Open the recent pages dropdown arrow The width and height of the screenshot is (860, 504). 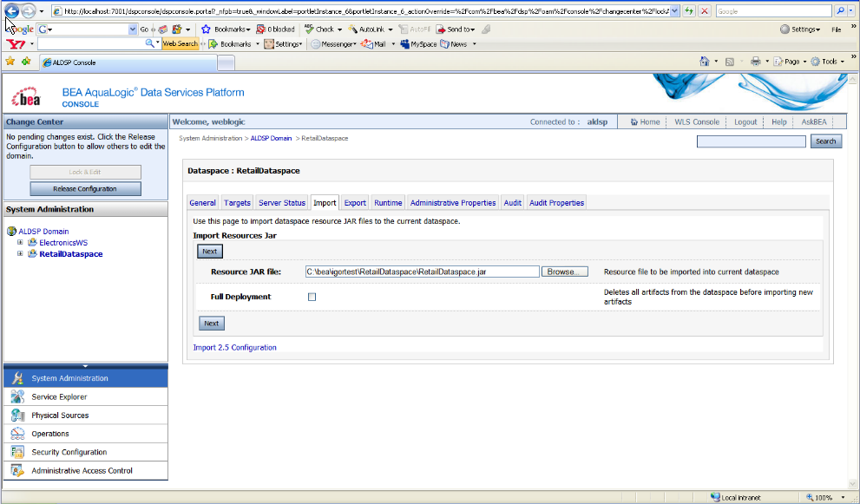coord(42,11)
